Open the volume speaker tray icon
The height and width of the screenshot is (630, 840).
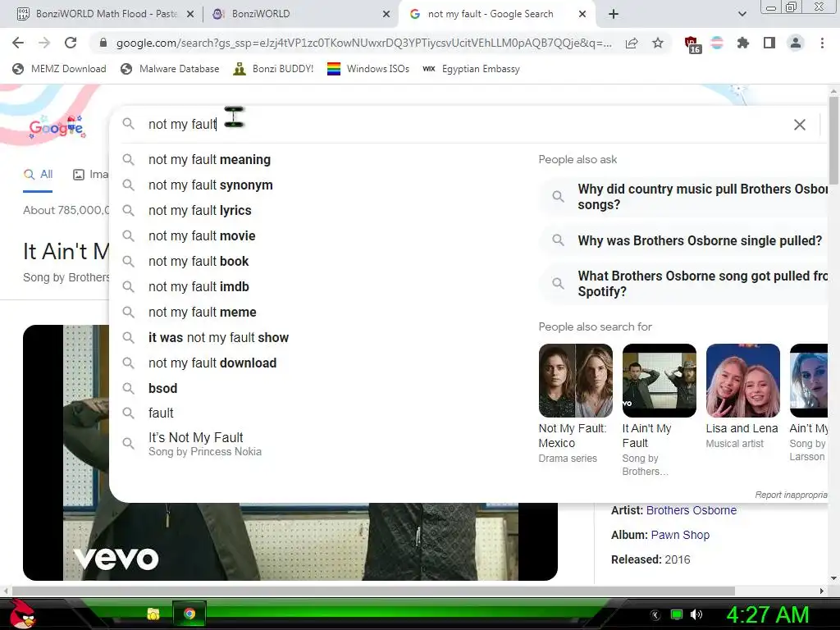pyautogui.click(x=696, y=614)
